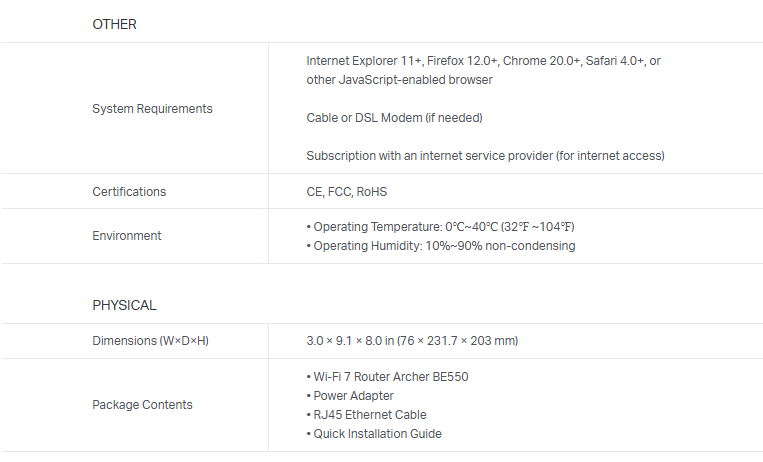Click the PHYSICAL section heading

click(x=124, y=306)
